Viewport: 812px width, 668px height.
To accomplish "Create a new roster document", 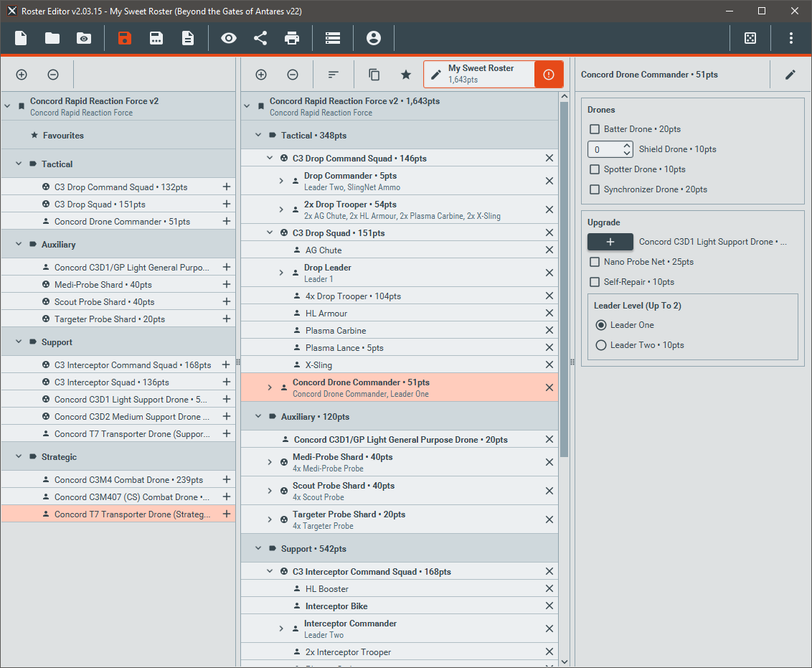I will click(20, 38).
